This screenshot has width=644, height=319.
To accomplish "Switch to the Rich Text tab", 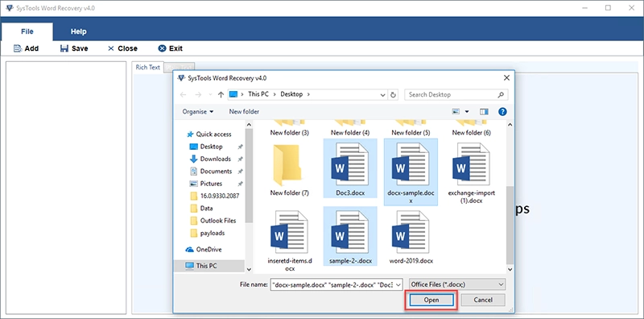I will pos(148,68).
